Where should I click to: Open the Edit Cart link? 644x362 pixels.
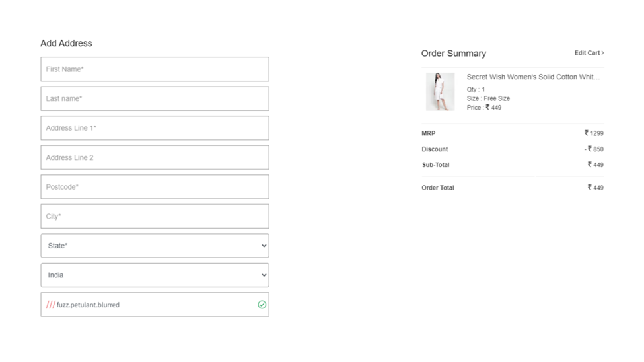click(587, 53)
